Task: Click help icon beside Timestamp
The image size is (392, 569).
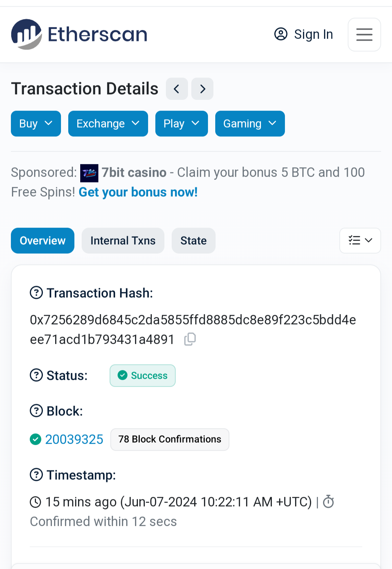Action: (36, 475)
